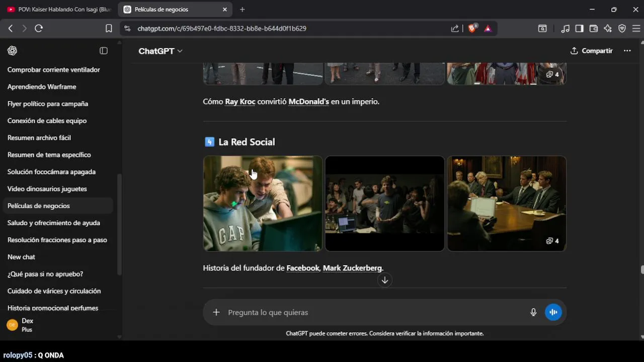Reload the page with the refresh icon
Viewport: 644px width, 362px height.
tap(39, 29)
